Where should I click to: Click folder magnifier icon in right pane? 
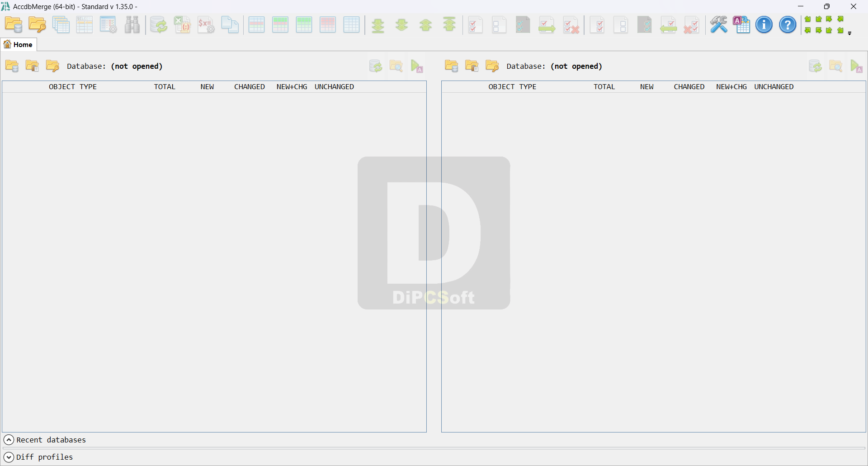click(x=835, y=66)
